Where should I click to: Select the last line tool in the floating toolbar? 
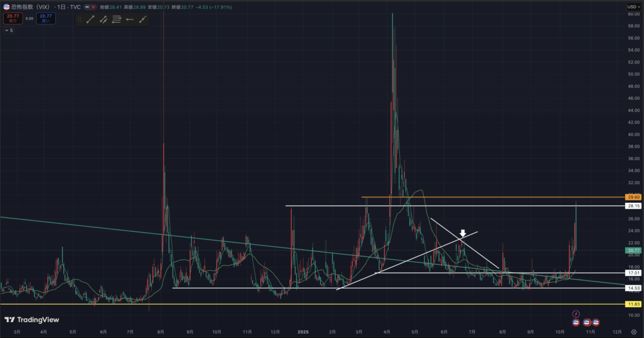tap(143, 19)
